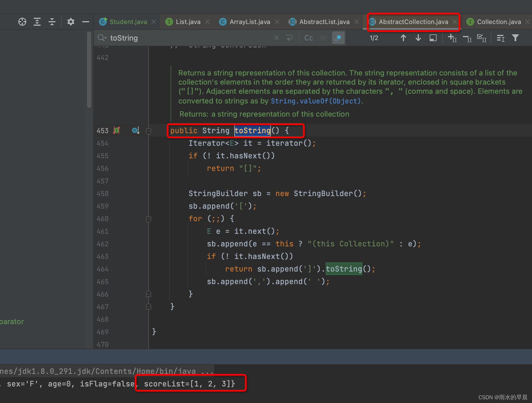Click the search text input field
532x403 pixels.
[189, 38]
